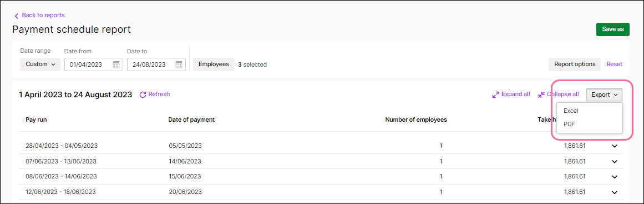Open the Custom date range dropdown
The width and height of the screenshot is (644, 204).
(x=40, y=64)
